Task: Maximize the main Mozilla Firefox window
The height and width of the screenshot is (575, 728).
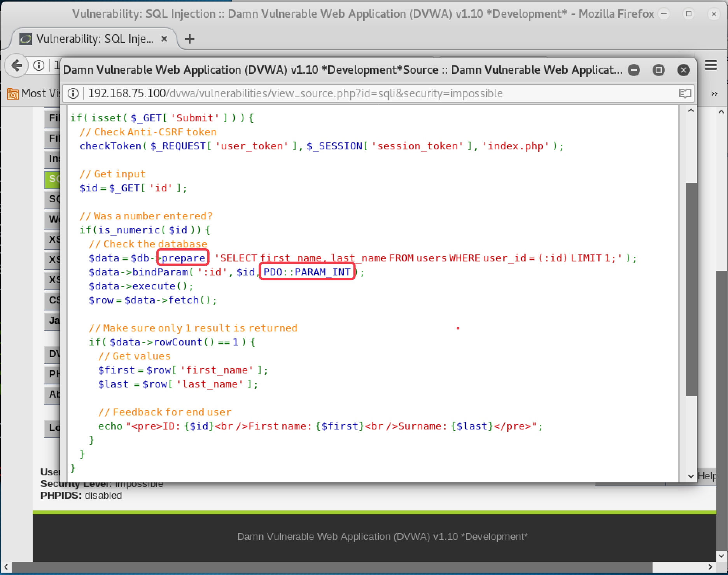Action: 689,14
